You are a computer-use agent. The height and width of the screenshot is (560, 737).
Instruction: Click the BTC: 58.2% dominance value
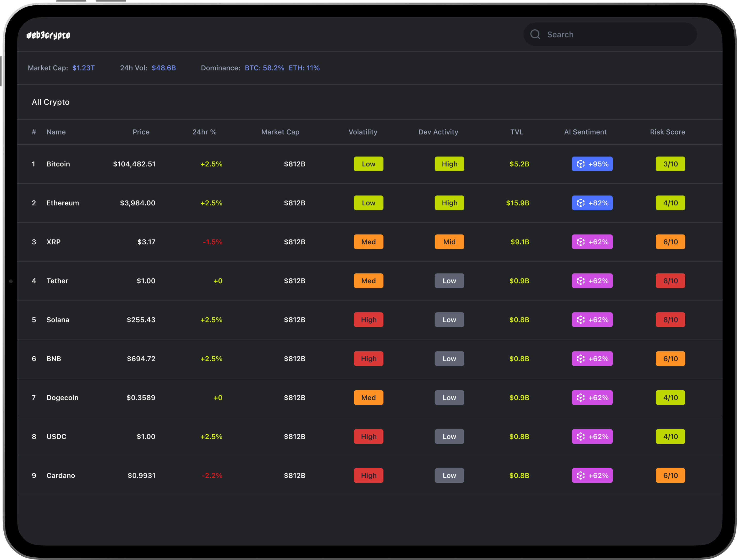[x=264, y=68]
